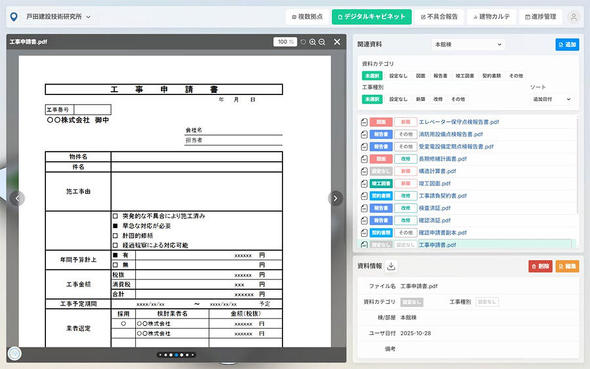This screenshot has height=369, width=590.
Task: Click the location pin icon in header
Action: [14, 17]
